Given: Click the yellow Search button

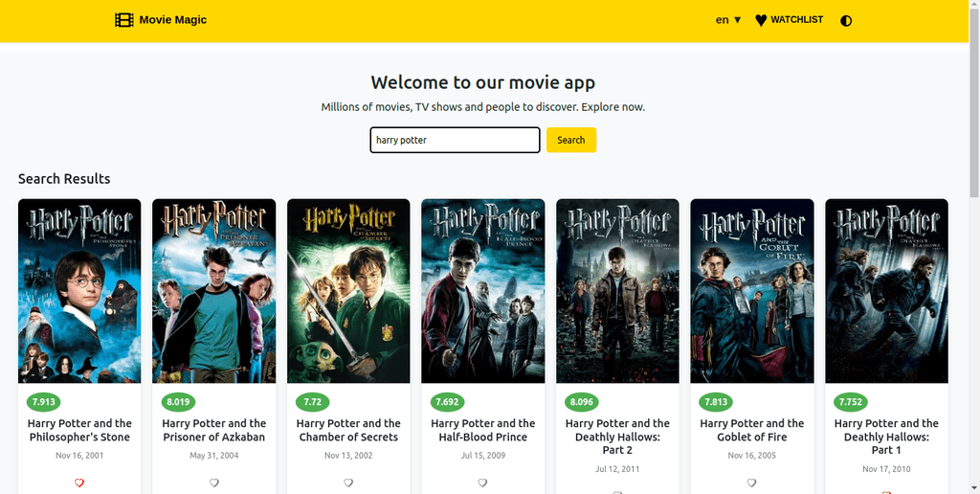Looking at the screenshot, I should pyautogui.click(x=571, y=140).
